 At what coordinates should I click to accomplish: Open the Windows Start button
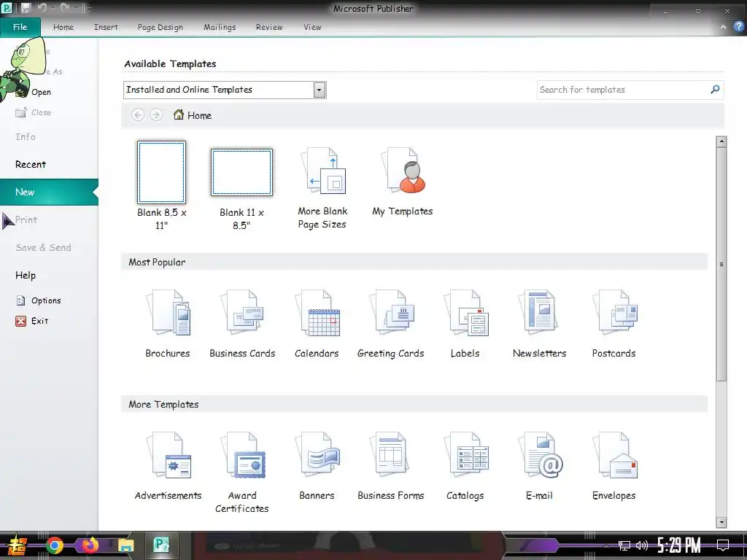point(18,545)
